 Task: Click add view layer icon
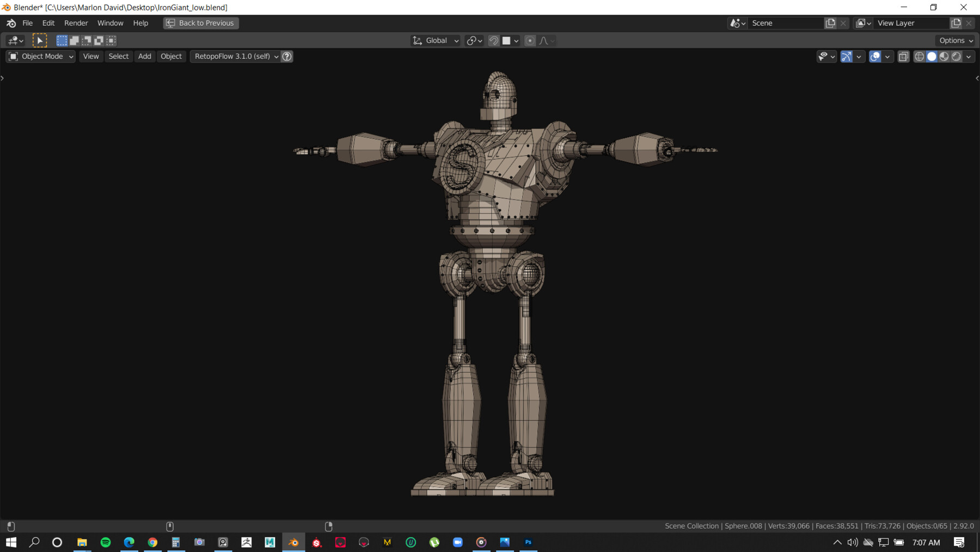(x=956, y=23)
